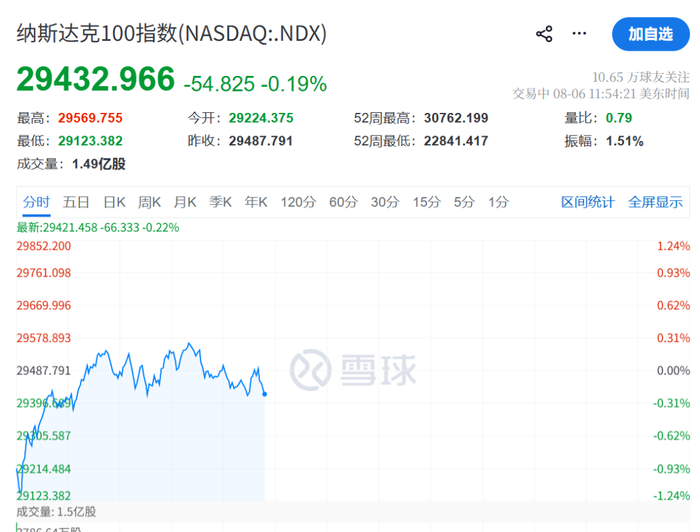Click the 最低 value 29123.382 in stats
This screenshot has height=532, width=700.
[x=90, y=141]
